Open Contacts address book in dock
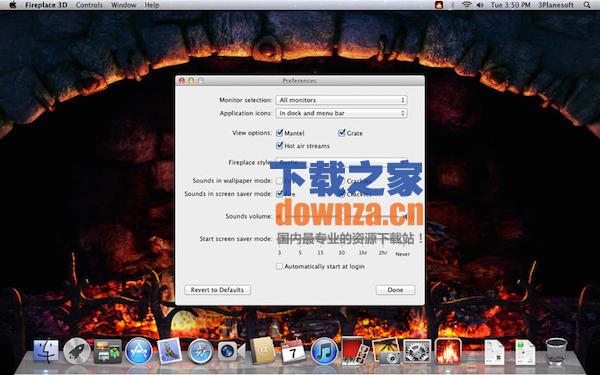 click(x=262, y=351)
